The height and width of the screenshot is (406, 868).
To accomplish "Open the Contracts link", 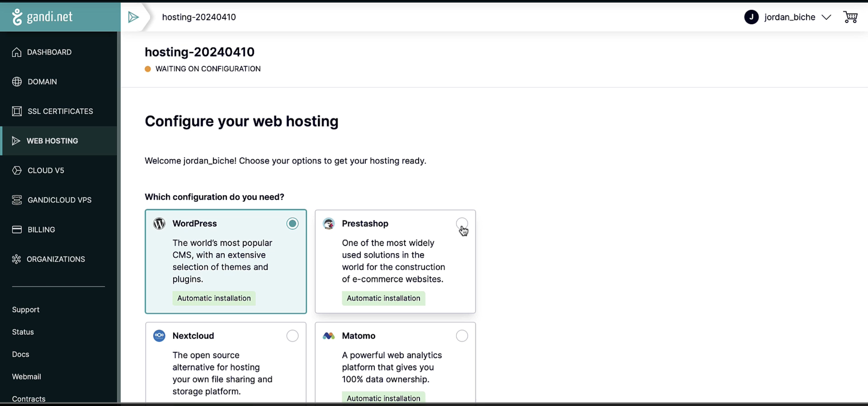I will [29, 399].
